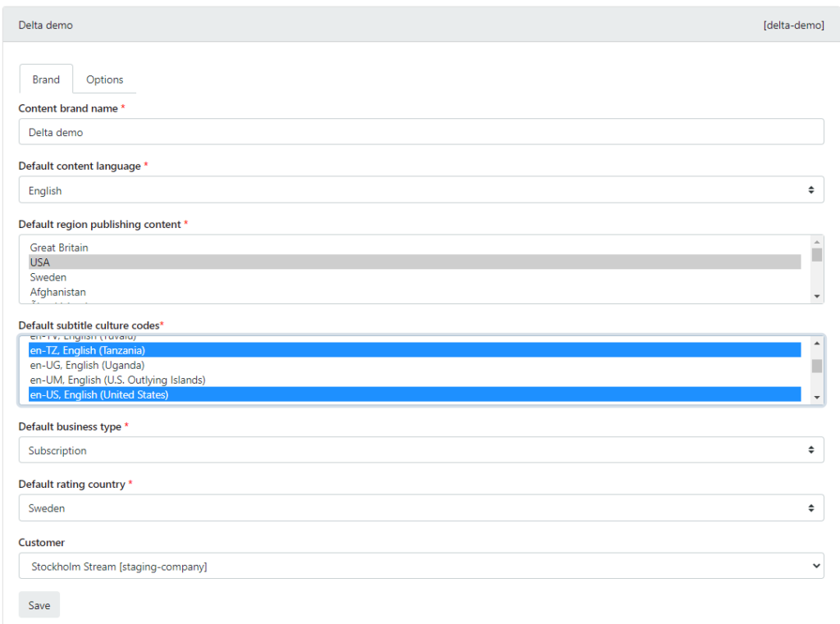
Task: Choose en-UM U.S. Outlying Islands code
Action: coord(117,380)
